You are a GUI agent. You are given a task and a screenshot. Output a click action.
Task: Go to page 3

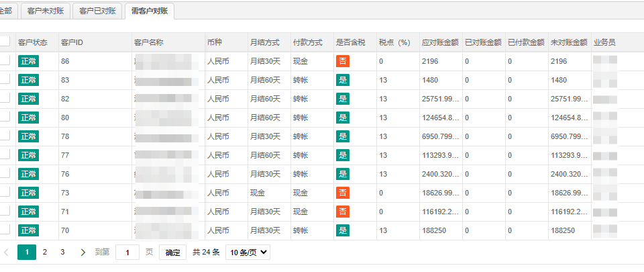tap(62, 253)
